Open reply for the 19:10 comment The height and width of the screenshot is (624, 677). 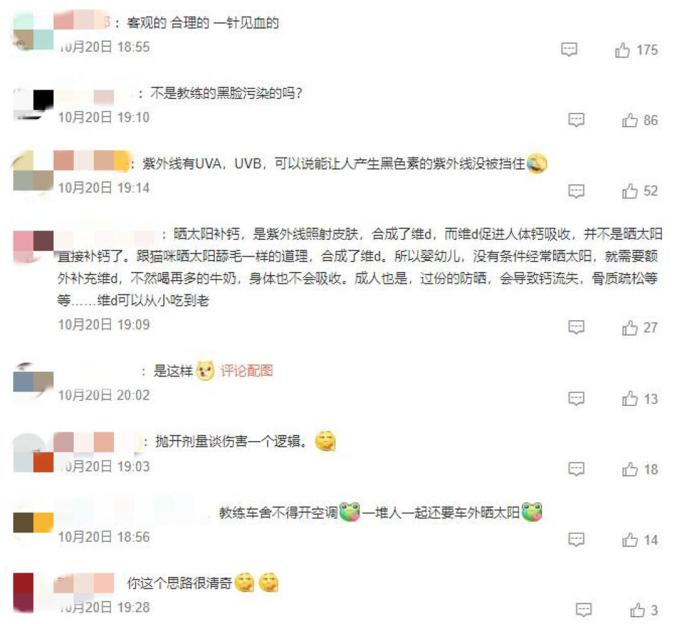point(576,120)
